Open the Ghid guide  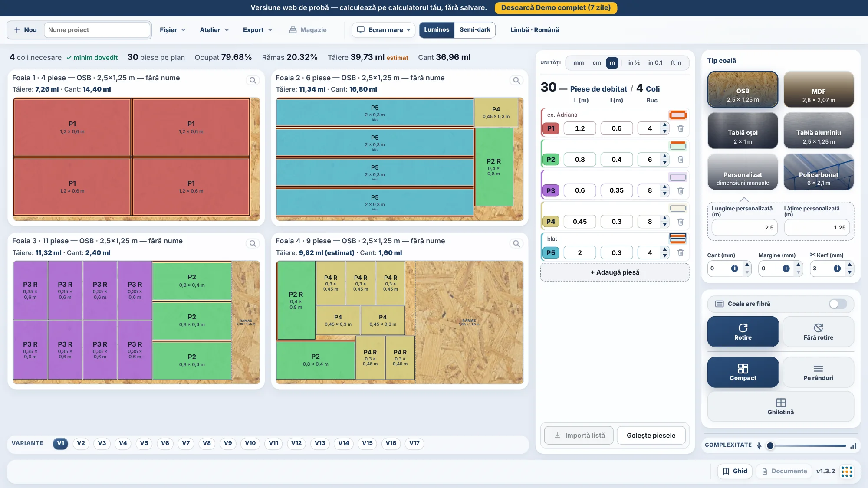coord(735,472)
